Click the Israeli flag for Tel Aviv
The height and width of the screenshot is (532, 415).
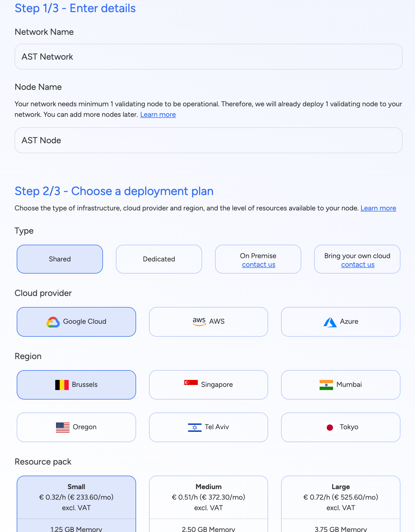[x=195, y=427]
